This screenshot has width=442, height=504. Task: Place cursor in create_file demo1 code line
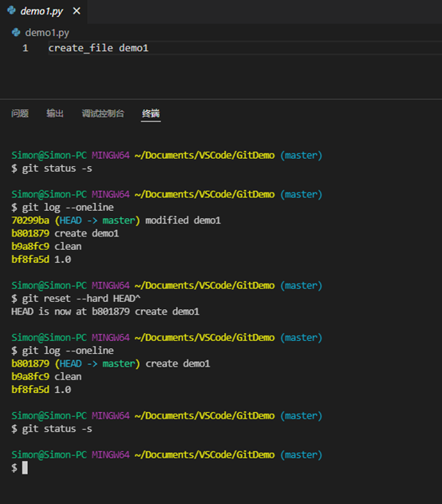tap(98, 48)
